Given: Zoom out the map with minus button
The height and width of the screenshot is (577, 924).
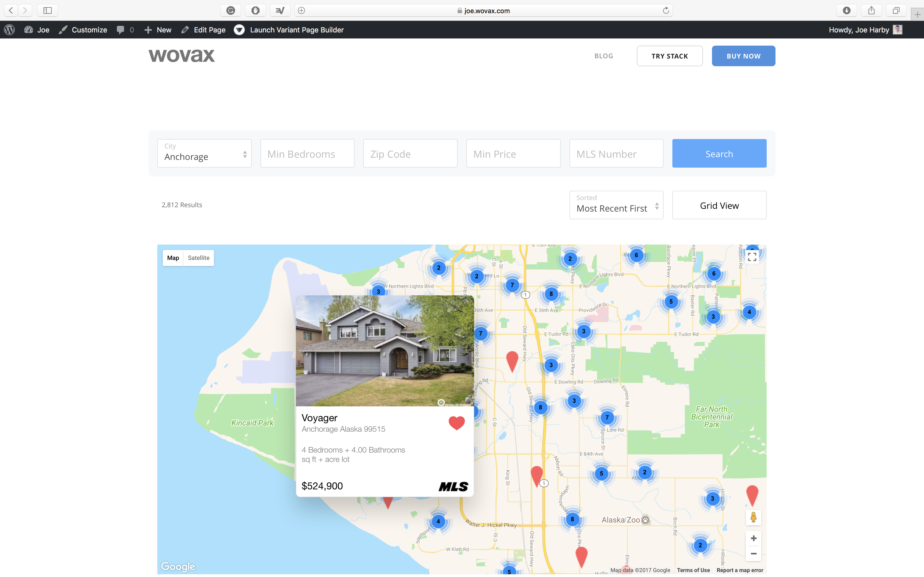Looking at the screenshot, I should 753,553.
